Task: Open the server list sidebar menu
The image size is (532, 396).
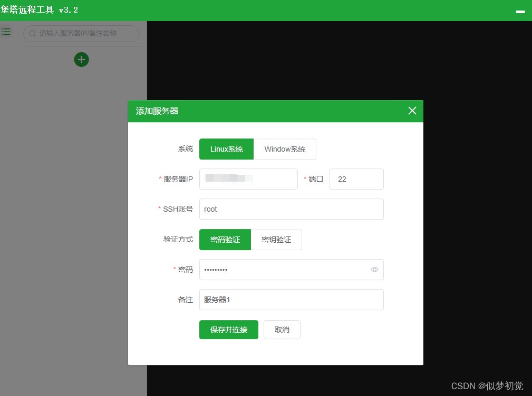Action: click(6, 32)
